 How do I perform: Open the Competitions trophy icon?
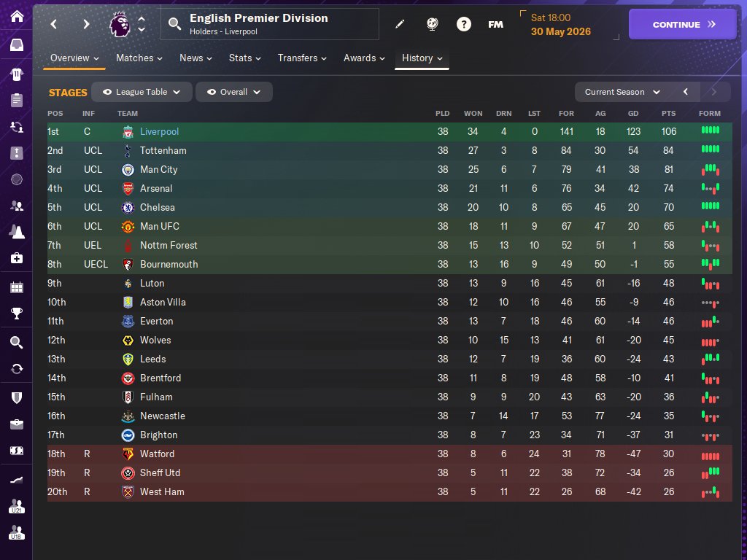[x=16, y=314]
